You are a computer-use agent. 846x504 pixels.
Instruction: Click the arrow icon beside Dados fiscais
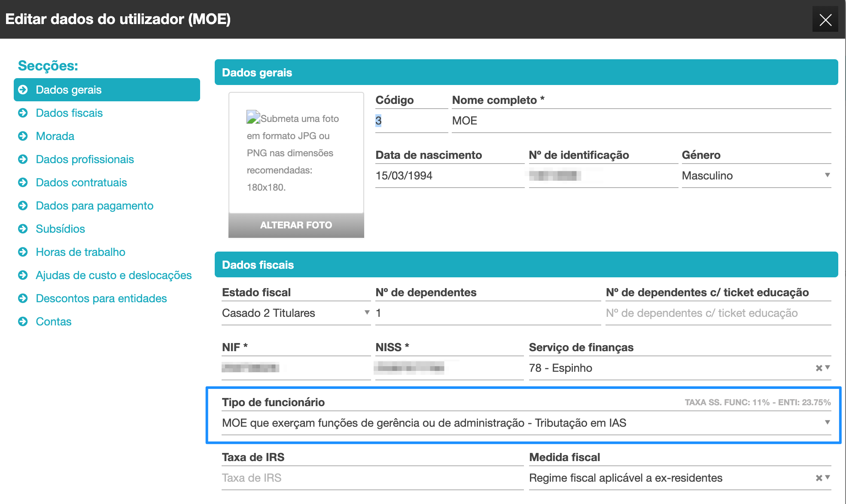tap(24, 113)
